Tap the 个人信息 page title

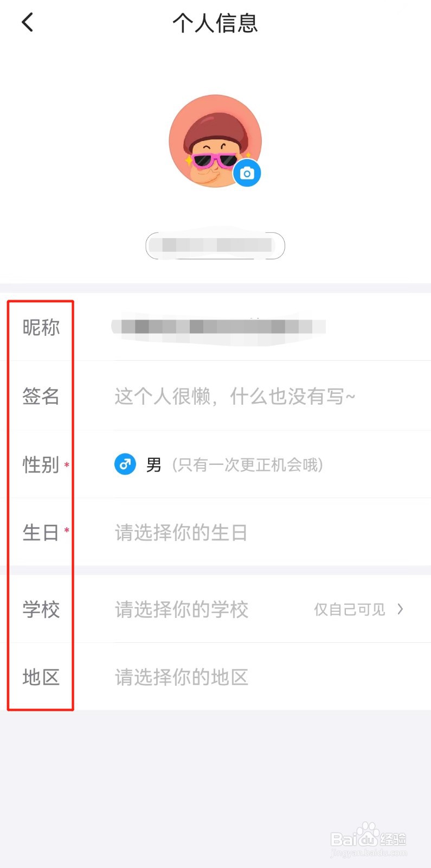pyautogui.click(x=215, y=23)
